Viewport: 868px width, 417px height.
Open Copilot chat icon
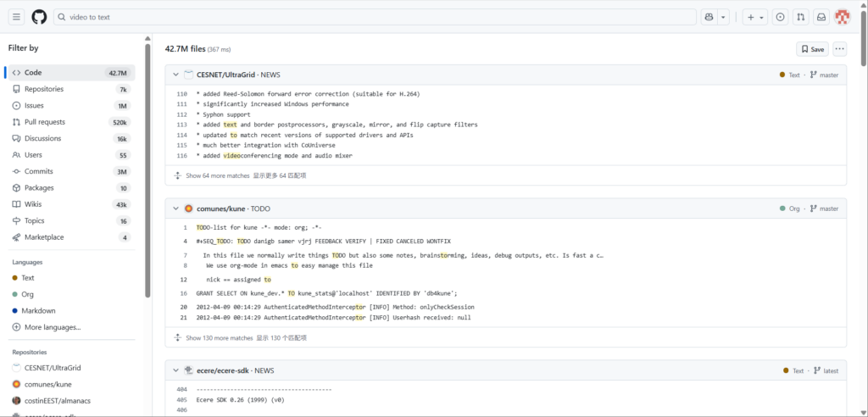709,17
